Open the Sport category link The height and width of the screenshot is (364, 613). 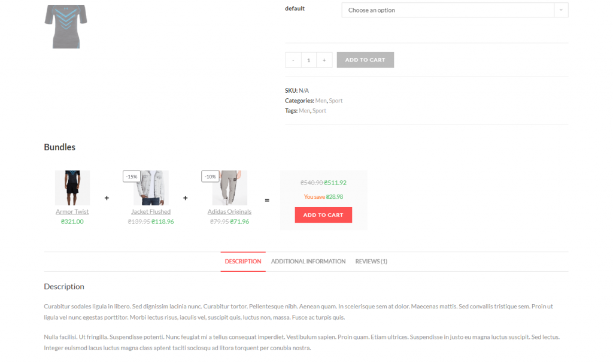tap(335, 101)
